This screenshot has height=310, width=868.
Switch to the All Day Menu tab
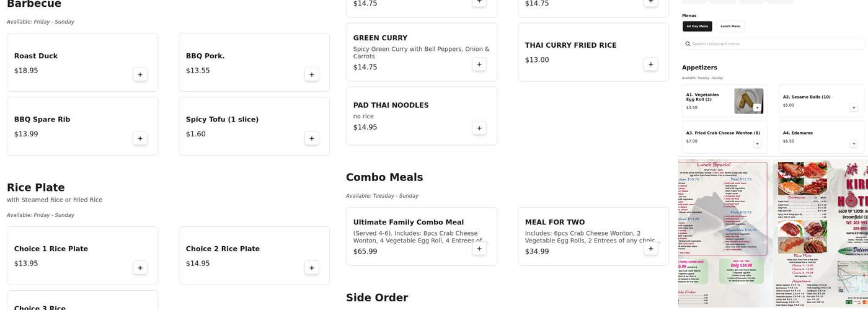(697, 26)
